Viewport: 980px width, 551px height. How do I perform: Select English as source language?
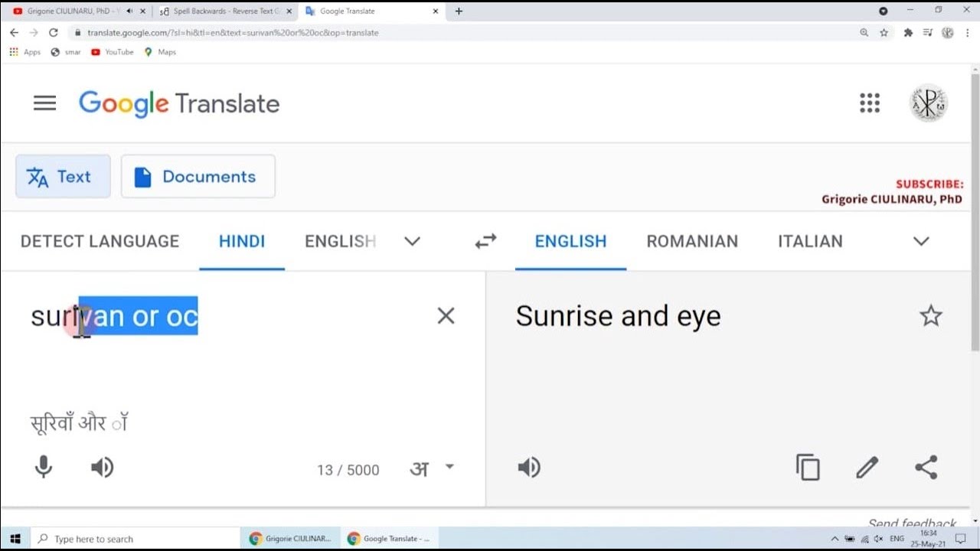340,241
